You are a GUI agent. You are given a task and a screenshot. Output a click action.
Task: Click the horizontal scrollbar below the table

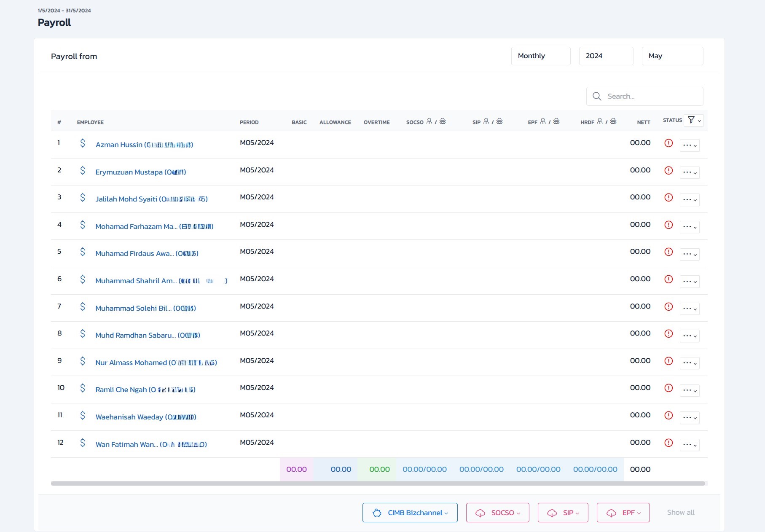(x=378, y=484)
